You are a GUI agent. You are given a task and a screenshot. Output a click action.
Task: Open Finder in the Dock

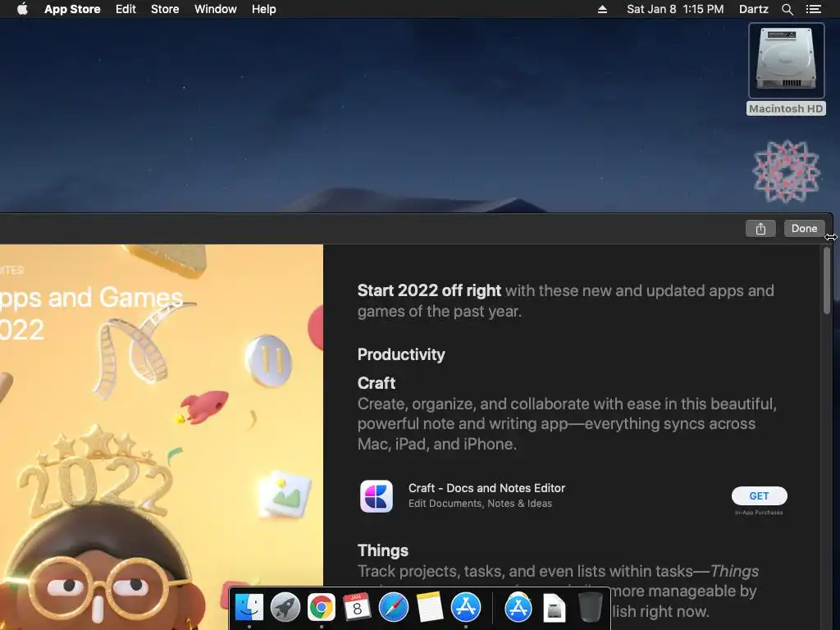[249, 608]
